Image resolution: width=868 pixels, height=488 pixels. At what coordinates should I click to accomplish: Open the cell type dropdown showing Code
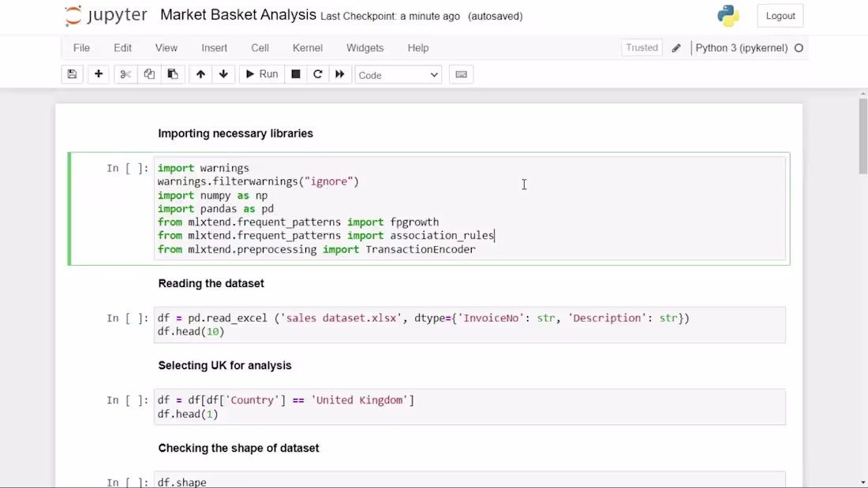point(397,73)
